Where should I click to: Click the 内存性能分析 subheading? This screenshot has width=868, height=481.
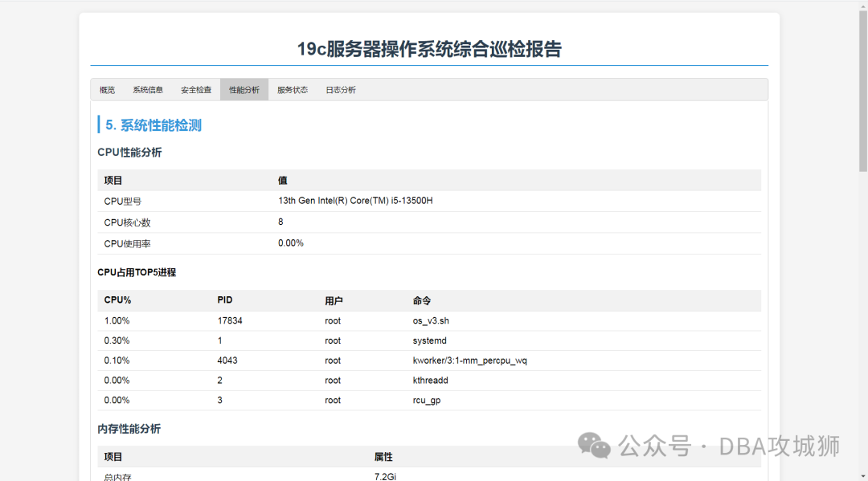[x=129, y=429]
